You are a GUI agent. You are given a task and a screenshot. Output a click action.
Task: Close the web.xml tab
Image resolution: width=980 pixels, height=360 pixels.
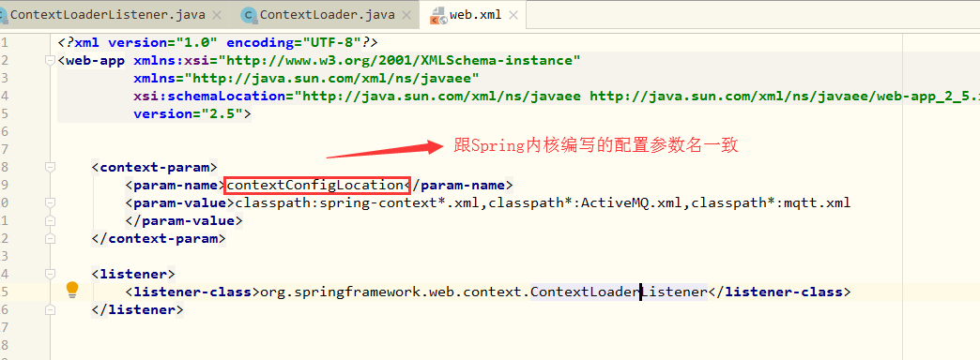513,14
